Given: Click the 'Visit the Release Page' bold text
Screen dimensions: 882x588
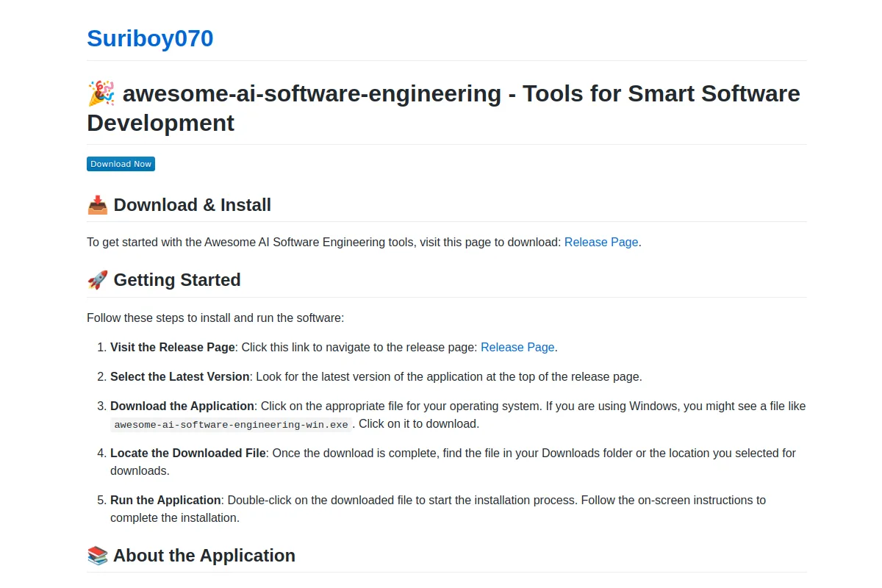Looking at the screenshot, I should 173,347.
